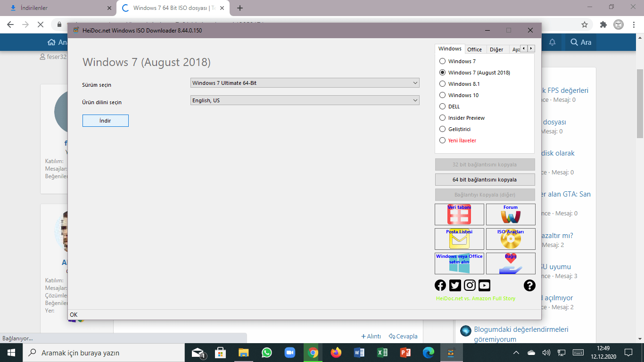
Task: Stop page loading in Chrome toolbar
Action: (x=40, y=25)
